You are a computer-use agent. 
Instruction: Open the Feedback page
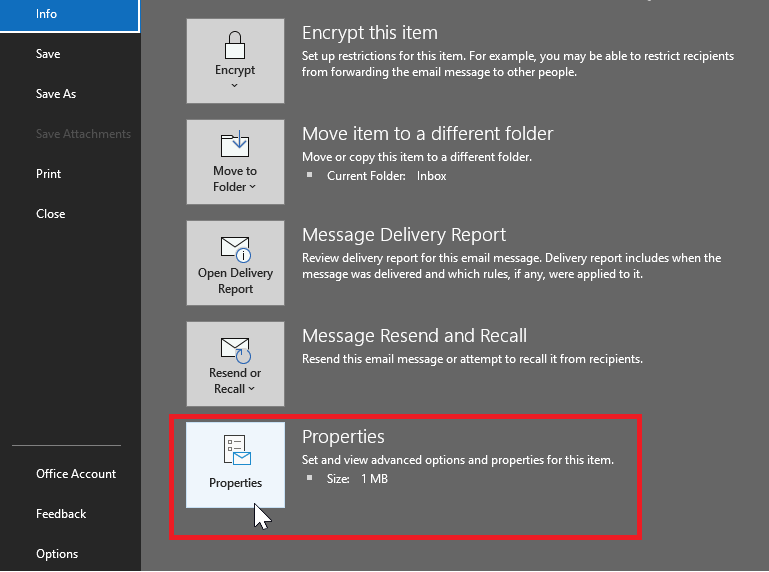(61, 514)
